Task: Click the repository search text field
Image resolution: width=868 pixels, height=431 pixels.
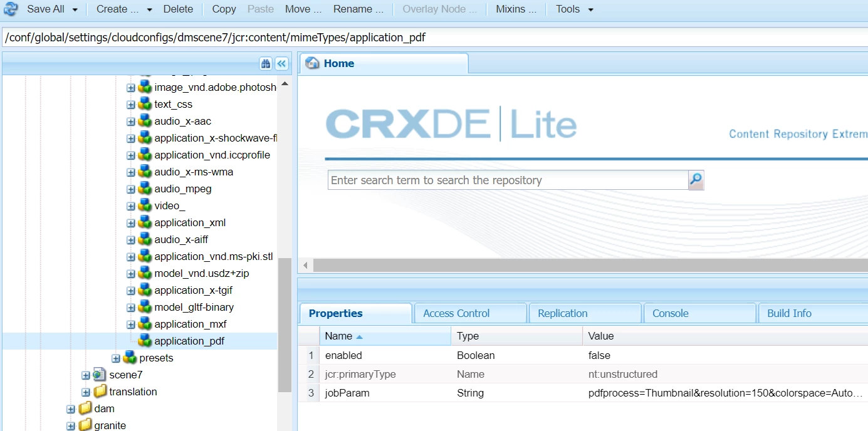Action: pyautogui.click(x=508, y=180)
